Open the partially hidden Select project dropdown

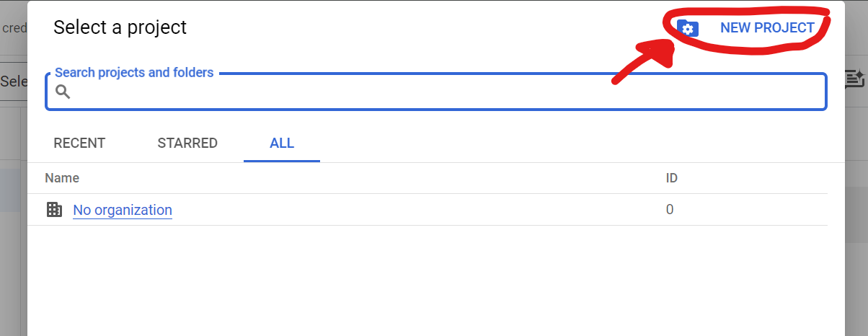coord(14,81)
